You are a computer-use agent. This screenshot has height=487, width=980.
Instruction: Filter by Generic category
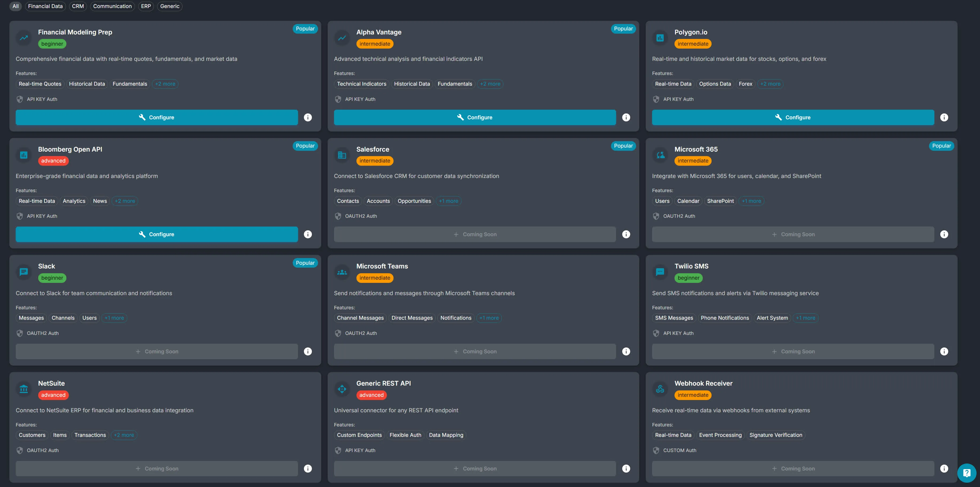[170, 6]
